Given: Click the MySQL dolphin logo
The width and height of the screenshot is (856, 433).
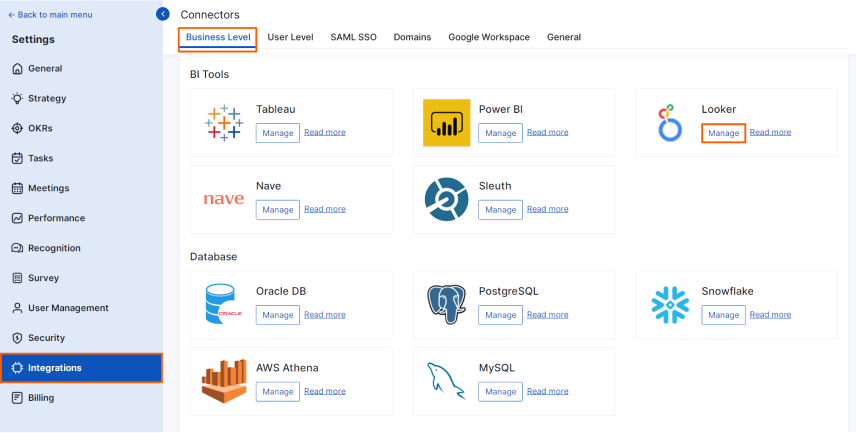Looking at the screenshot, I should pos(447,381).
